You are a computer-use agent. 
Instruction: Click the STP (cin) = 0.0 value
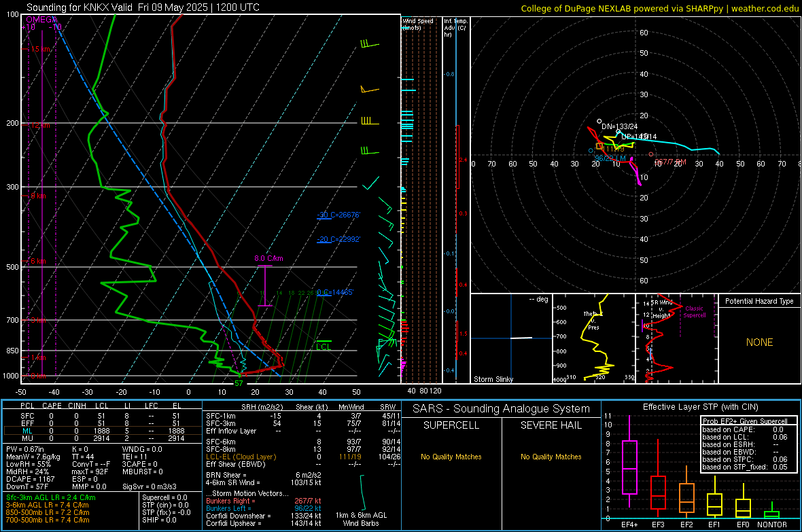[165, 505]
